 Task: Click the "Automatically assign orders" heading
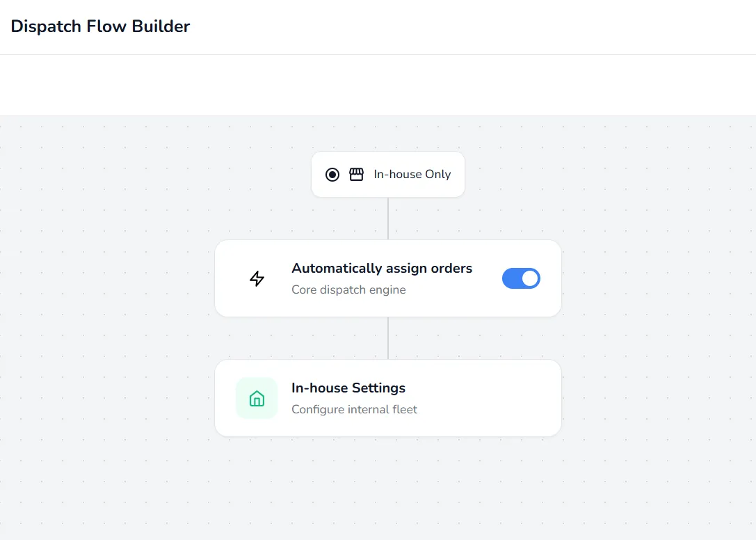click(x=382, y=269)
